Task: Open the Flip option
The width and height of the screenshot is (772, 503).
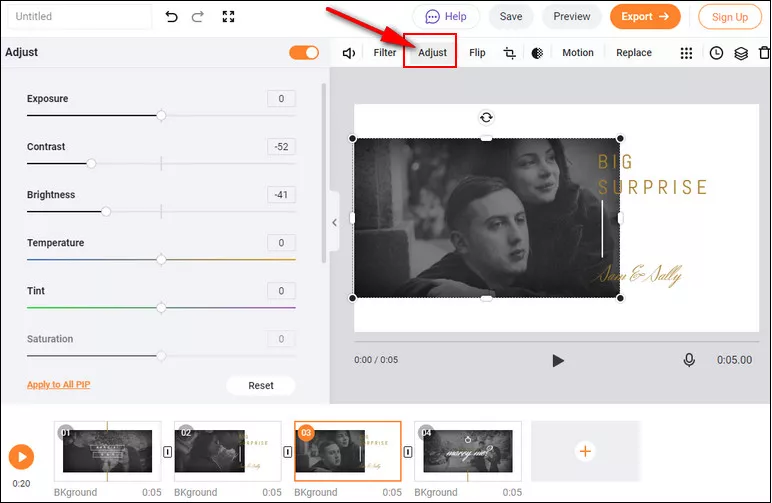Action: click(x=477, y=53)
